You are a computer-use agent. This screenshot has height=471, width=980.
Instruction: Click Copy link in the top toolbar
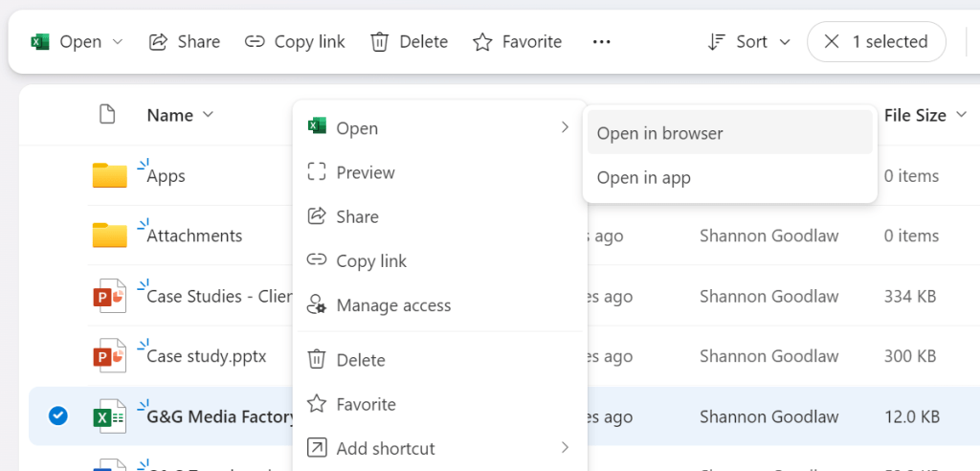(295, 42)
